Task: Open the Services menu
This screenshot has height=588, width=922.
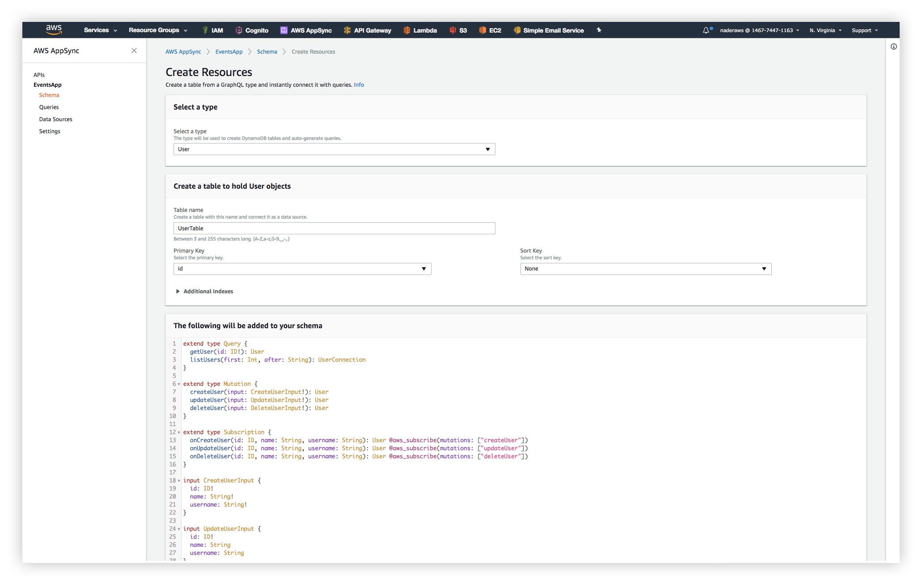Action: tap(100, 30)
